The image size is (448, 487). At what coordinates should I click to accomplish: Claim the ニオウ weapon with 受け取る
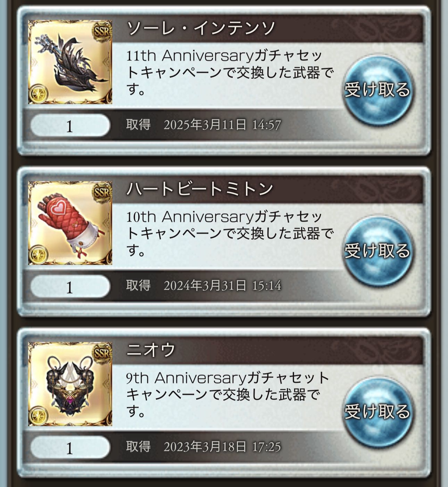tap(377, 412)
